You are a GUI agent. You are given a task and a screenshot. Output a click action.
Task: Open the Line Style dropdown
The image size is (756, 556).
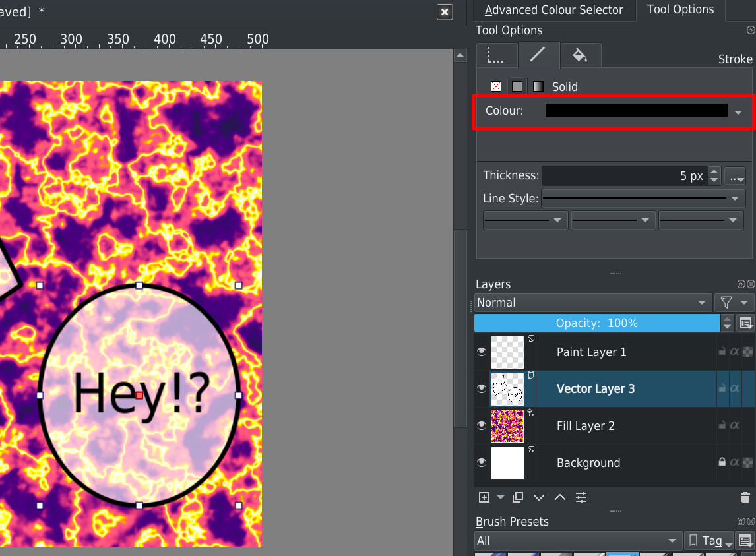643,198
